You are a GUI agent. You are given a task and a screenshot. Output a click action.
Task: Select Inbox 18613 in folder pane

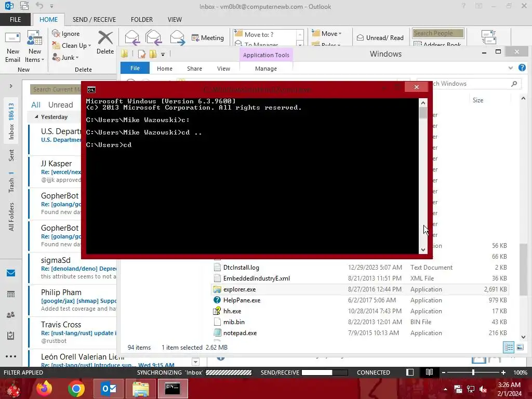(11, 121)
